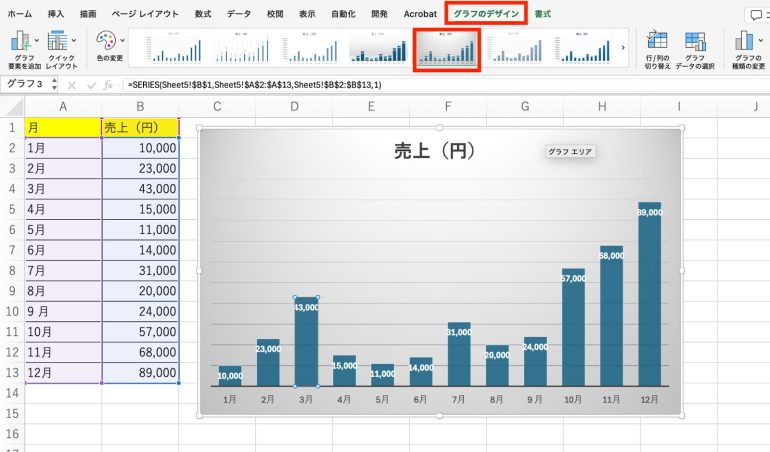Click the comment icon at top right

coord(756,15)
